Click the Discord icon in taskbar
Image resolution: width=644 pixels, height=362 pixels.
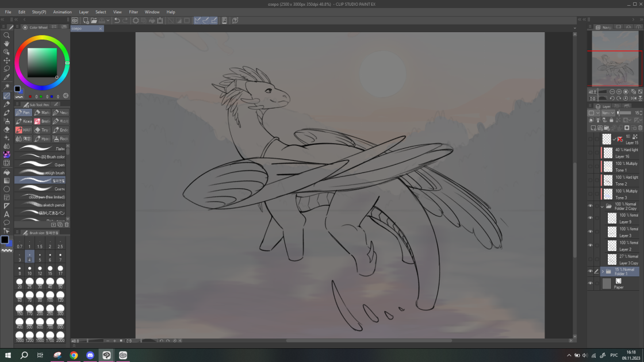pos(90,356)
